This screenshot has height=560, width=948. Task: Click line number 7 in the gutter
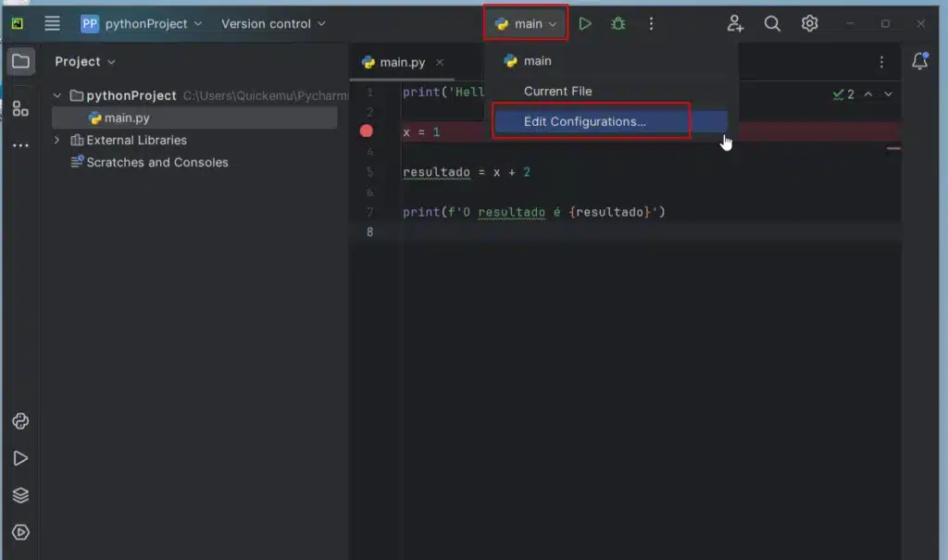tap(370, 212)
